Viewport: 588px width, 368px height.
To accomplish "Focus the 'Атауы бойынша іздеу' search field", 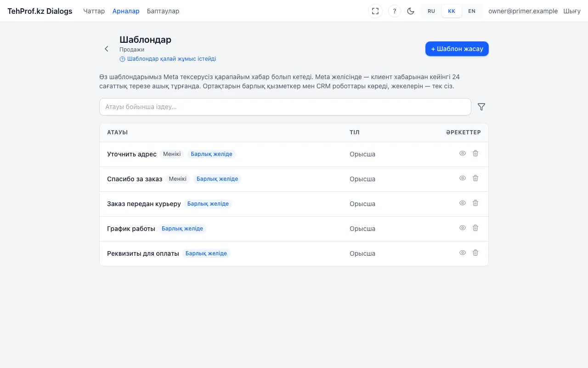I will click(285, 107).
